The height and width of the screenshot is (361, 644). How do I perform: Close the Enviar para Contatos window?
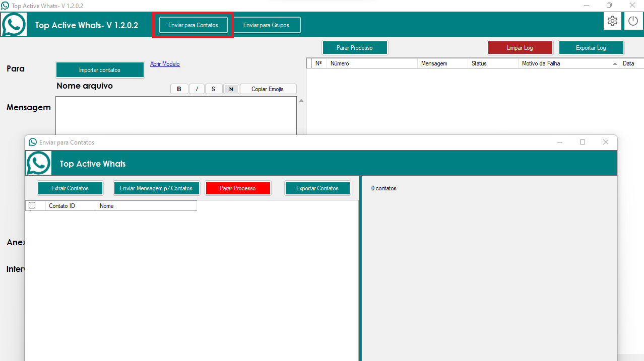coord(606,142)
